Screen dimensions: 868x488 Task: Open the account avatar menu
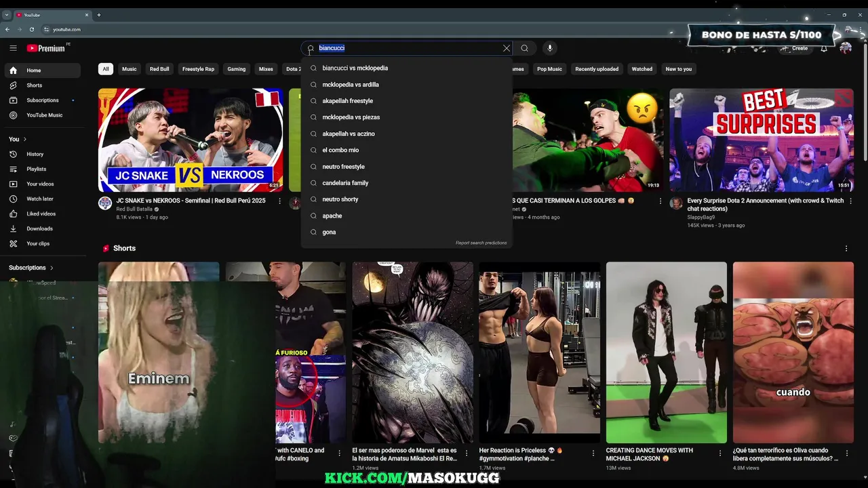point(846,48)
